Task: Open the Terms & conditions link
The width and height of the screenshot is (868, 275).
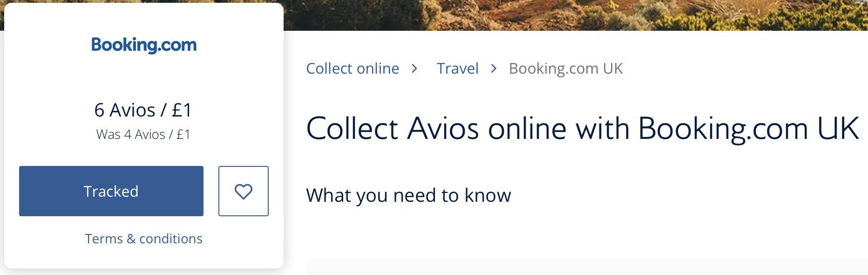Action: 144,239
